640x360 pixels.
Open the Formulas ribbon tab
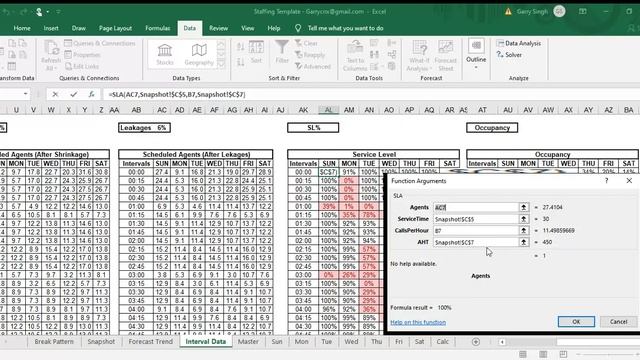tap(158, 28)
